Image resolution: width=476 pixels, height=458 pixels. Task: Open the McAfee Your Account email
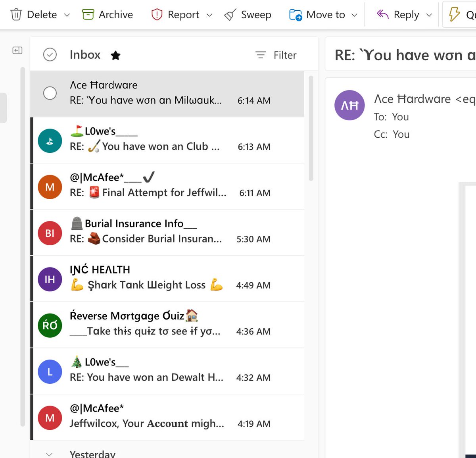pos(167,417)
